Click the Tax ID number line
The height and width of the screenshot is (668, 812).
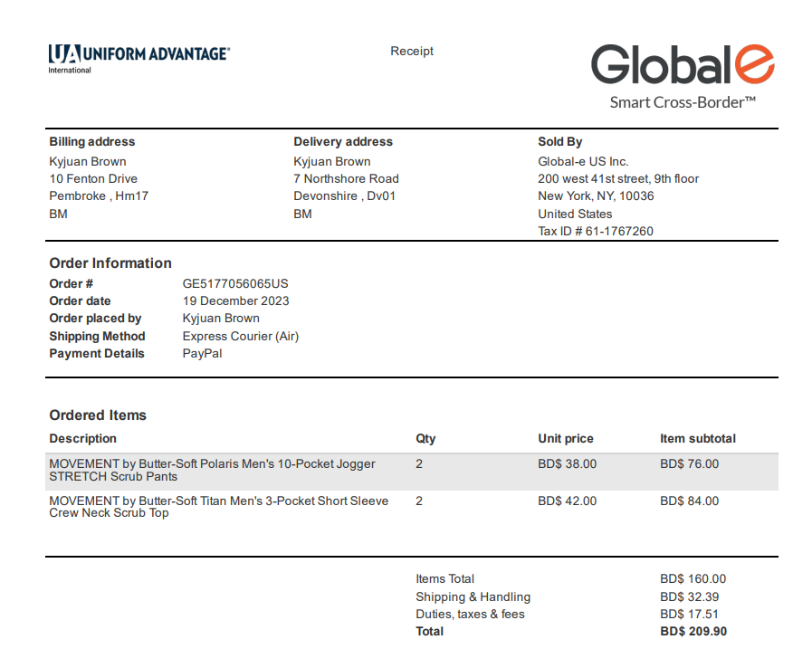click(595, 231)
